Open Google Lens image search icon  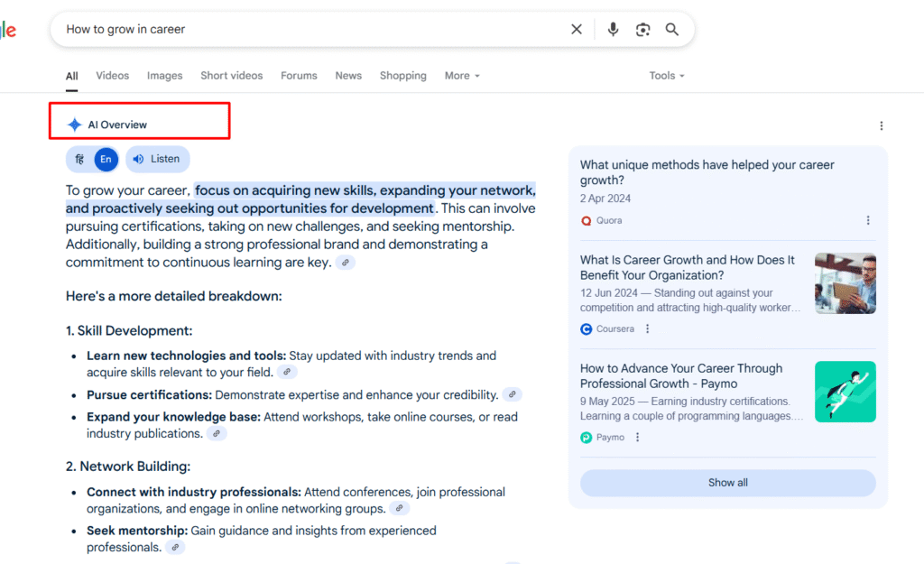642,30
